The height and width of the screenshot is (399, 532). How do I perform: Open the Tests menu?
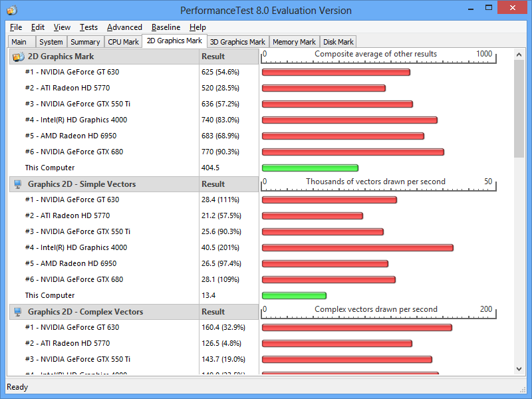[x=88, y=27]
